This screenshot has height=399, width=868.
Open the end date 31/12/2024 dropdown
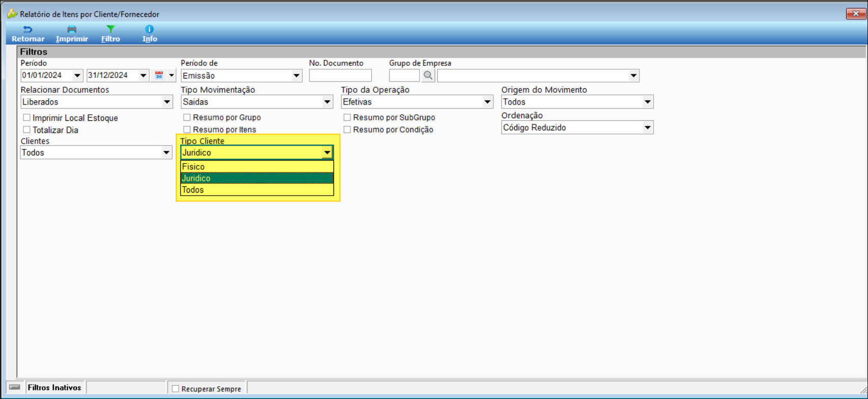click(x=144, y=75)
